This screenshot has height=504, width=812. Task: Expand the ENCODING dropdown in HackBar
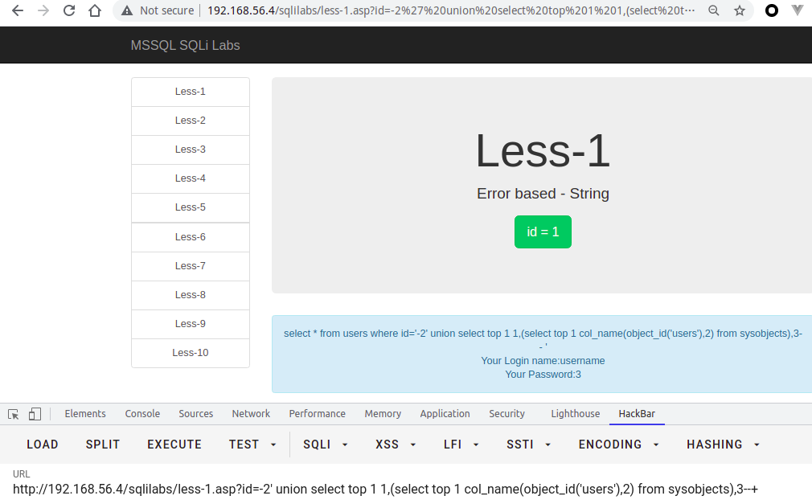tap(619, 445)
